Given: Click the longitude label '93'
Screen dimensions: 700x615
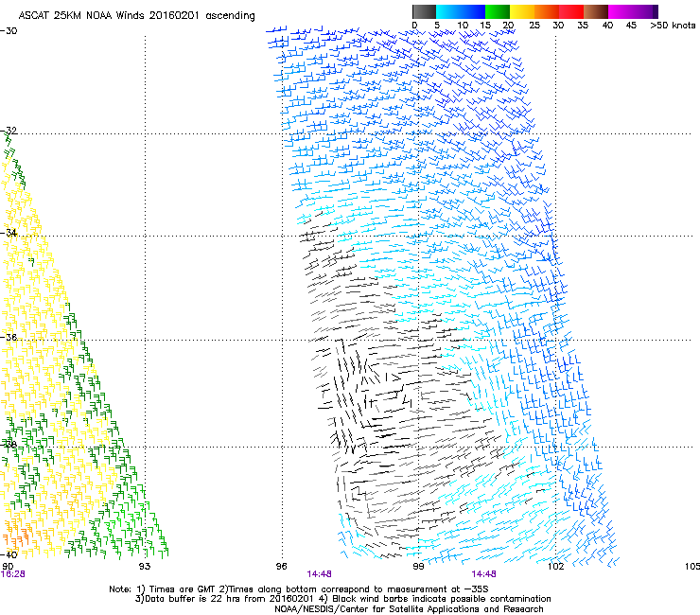Looking at the screenshot, I should click(145, 567).
